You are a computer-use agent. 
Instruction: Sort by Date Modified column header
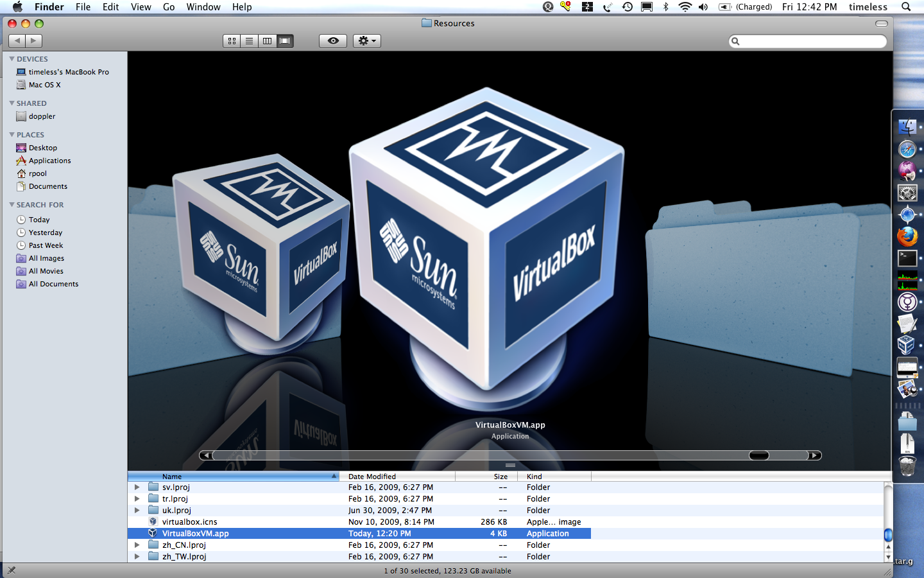click(397, 477)
